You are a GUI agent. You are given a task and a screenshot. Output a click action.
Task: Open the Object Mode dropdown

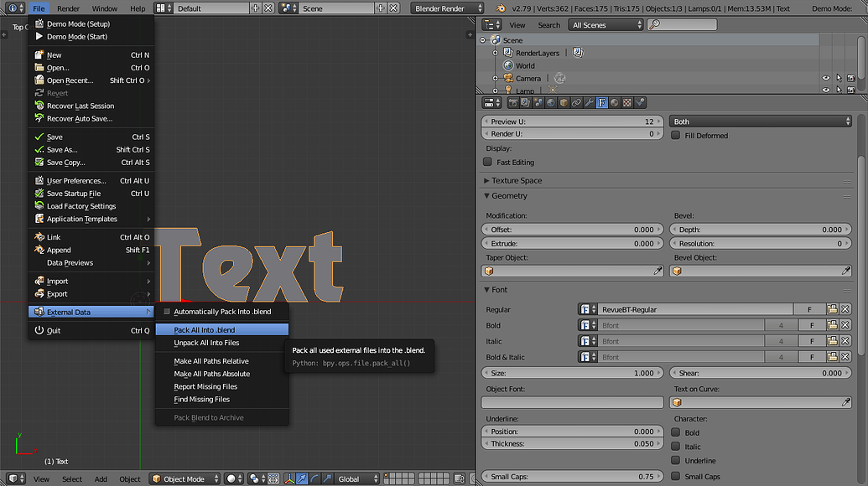tap(185, 478)
